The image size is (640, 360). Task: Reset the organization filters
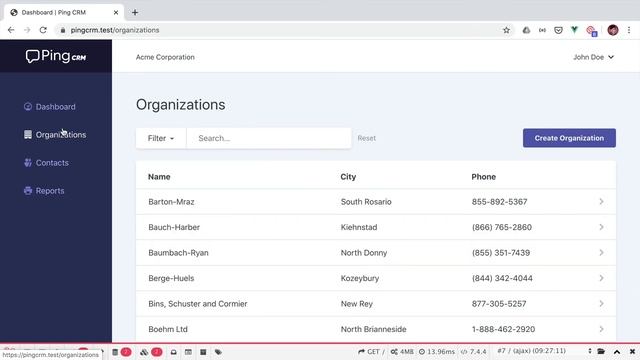point(367,138)
